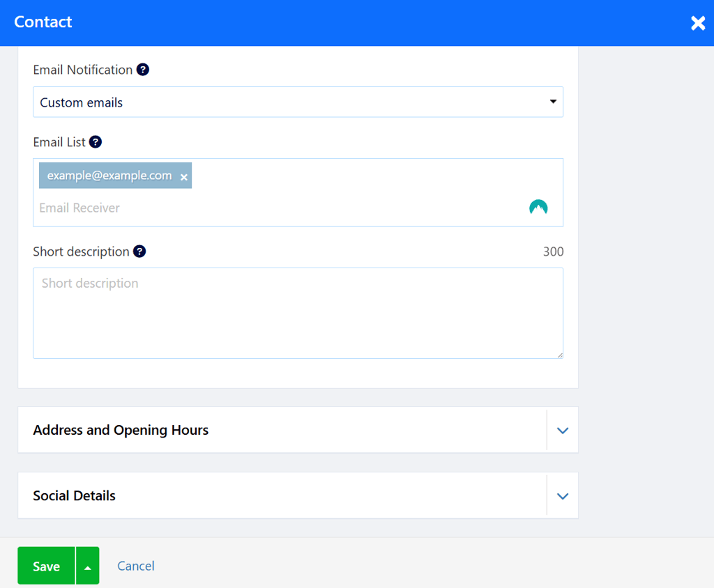
Task: Open the Custom emails dropdown
Action: click(298, 102)
